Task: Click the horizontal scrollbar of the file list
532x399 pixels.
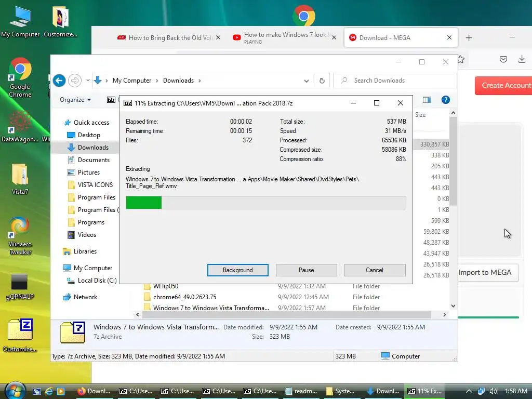Action: (287, 314)
